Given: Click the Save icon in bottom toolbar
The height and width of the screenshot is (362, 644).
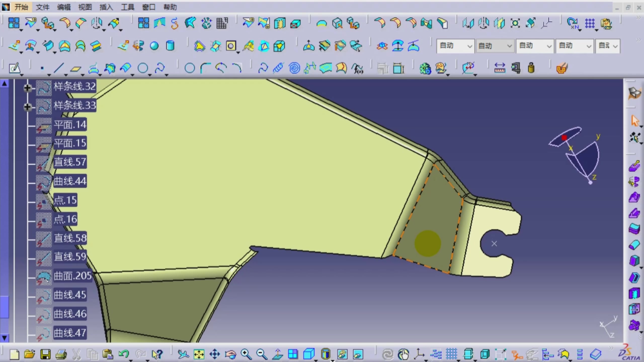Looking at the screenshot, I should [46, 354].
